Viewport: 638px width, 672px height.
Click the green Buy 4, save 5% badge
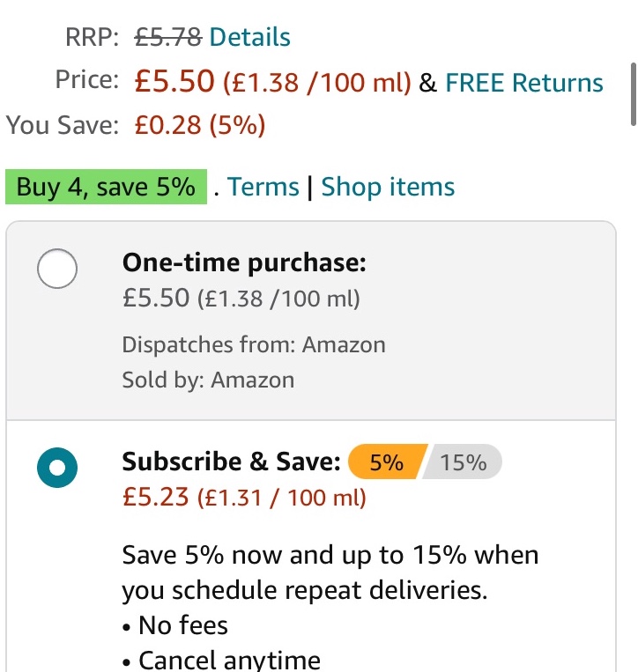[106, 187]
